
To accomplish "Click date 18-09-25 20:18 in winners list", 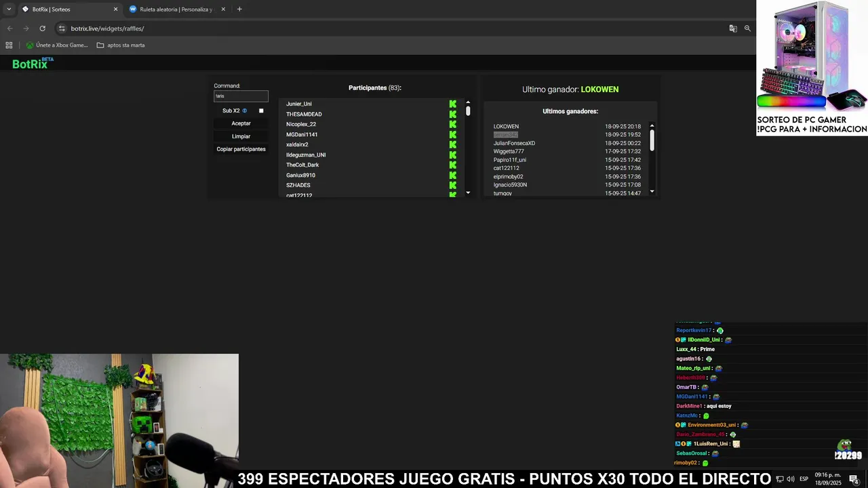I will coord(623,127).
